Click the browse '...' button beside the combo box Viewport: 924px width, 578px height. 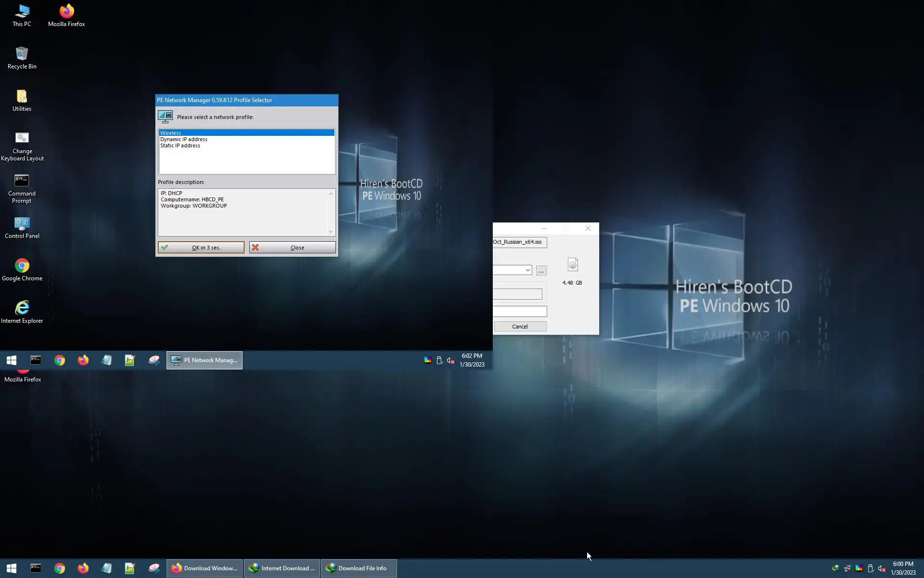(x=541, y=271)
